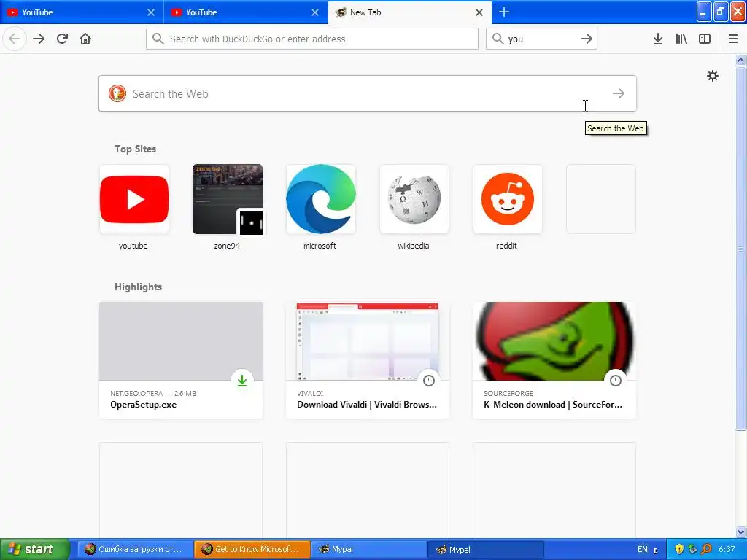Click the green download icon on OperaSetup.exe card
This screenshot has width=747, height=560.
coord(242,381)
